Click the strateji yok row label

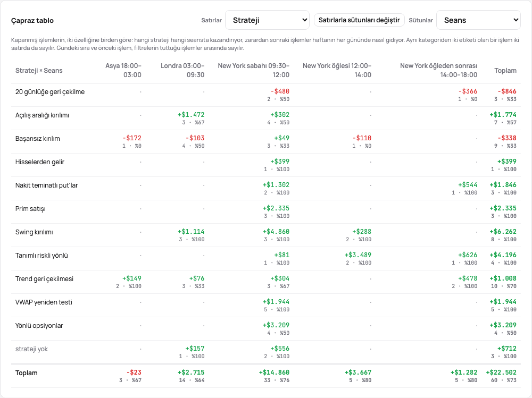pos(31,349)
